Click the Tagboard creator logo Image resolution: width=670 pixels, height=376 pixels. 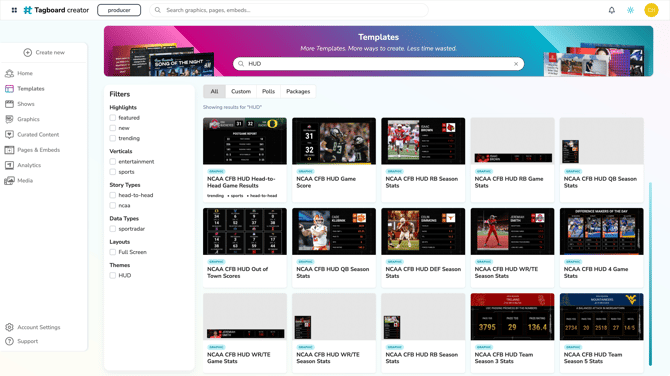point(56,10)
